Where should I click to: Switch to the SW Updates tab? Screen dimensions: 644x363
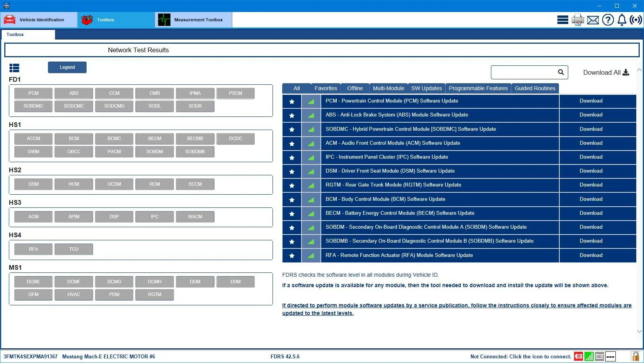tap(426, 88)
